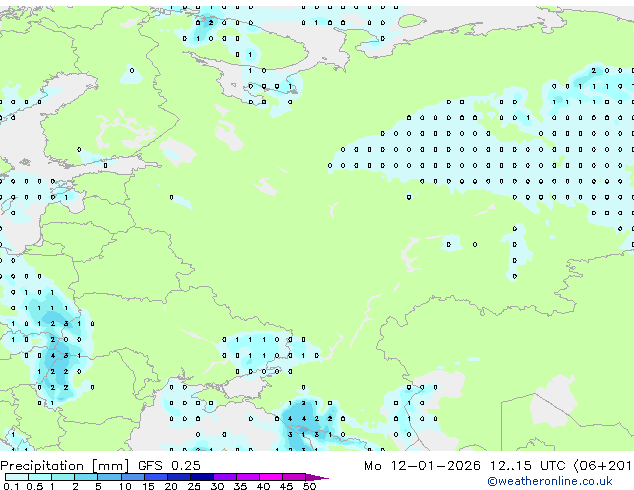Select the 2–5 mm legend color swatch
Viewport: 634px width, 490px height.
tap(86, 477)
